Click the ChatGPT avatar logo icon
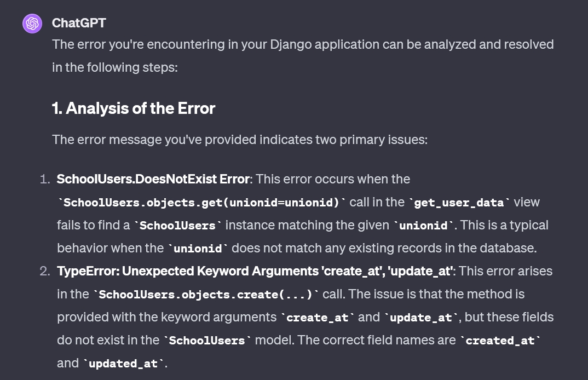 (32, 24)
